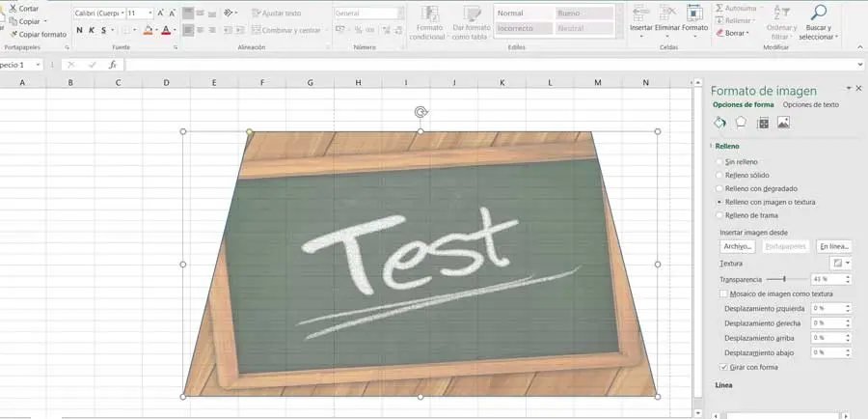This screenshot has height=419, width=868.
Task: Click the Autosuma sigma icon
Action: 719,9
